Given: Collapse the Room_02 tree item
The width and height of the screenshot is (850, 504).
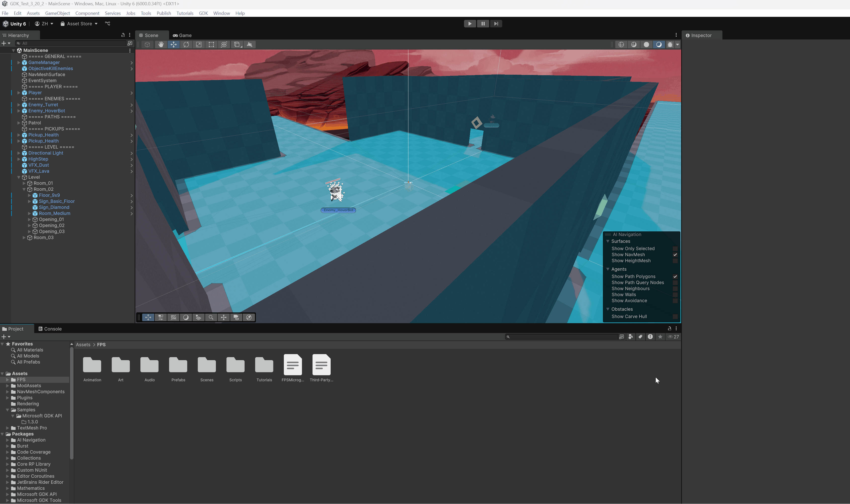Looking at the screenshot, I should [x=24, y=189].
